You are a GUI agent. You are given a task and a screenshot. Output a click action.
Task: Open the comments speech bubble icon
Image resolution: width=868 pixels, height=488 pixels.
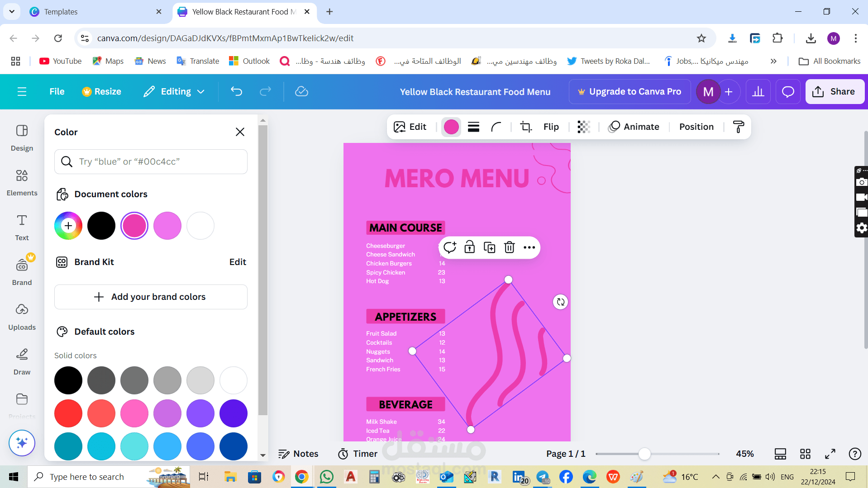(x=788, y=92)
